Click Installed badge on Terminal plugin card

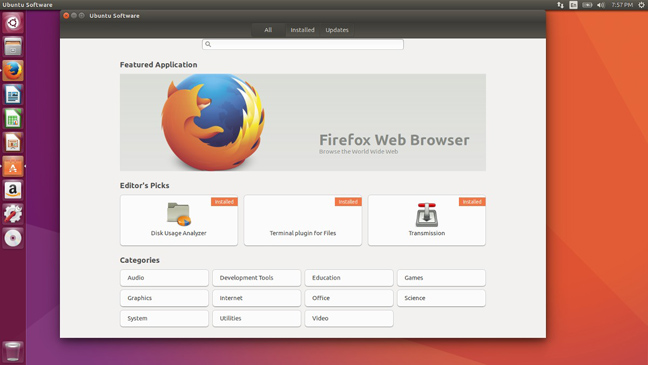click(348, 202)
